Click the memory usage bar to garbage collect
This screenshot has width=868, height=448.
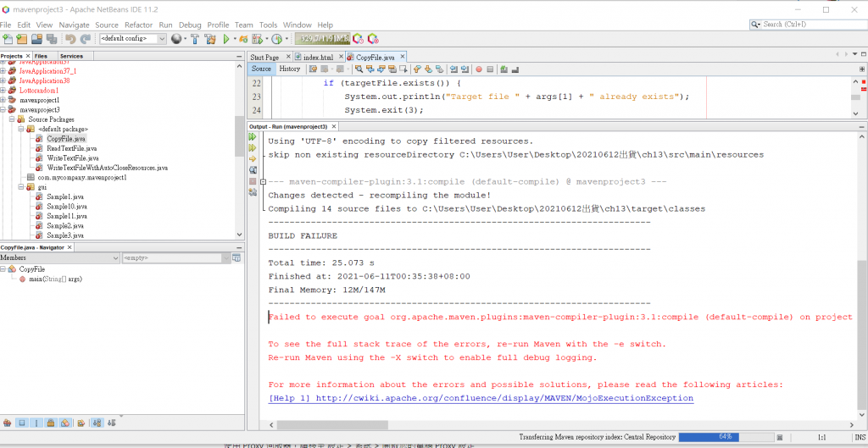pyautogui.click(x=322, y=38)
